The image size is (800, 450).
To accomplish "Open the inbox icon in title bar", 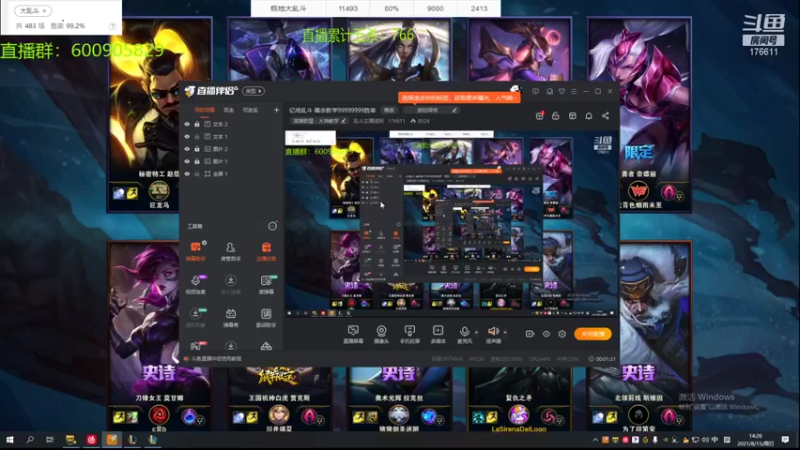I will [x=549, y=91].
